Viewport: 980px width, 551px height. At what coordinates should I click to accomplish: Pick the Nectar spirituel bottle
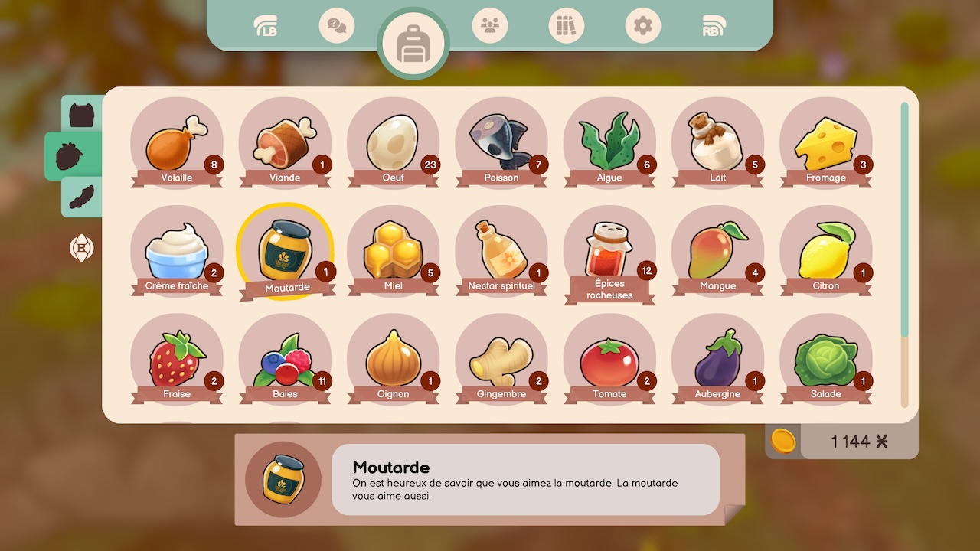tap(501, 251)
